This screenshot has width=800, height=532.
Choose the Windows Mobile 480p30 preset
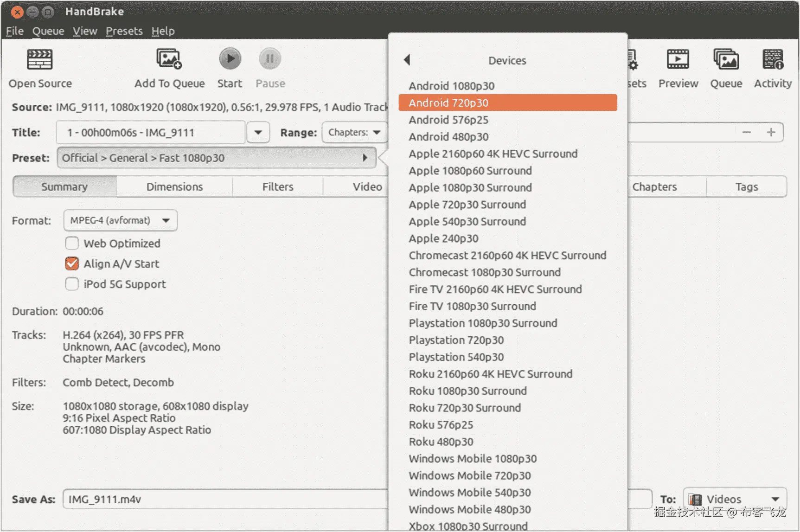click(x=508, y=509)
